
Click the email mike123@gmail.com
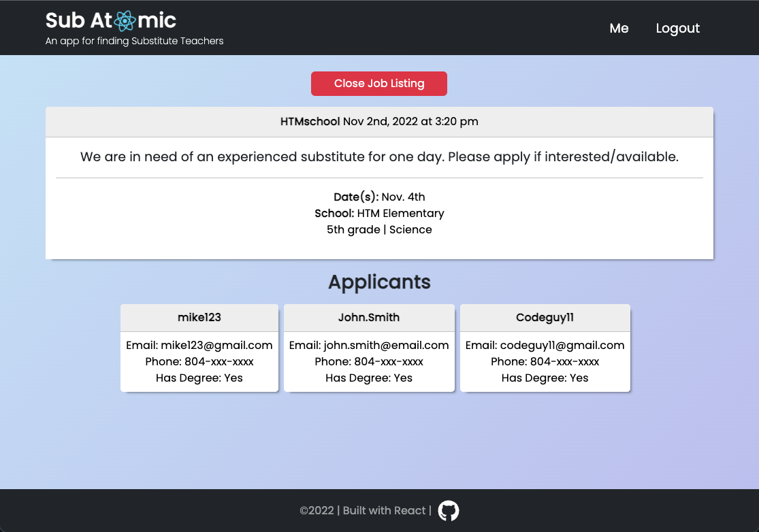coord(199,345)
